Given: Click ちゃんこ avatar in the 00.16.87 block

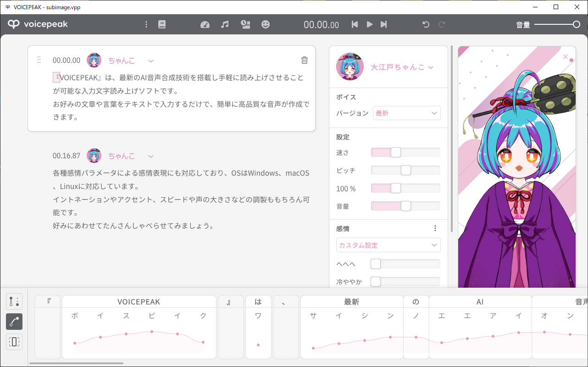Looking at the screenshot, I should 94,156.
